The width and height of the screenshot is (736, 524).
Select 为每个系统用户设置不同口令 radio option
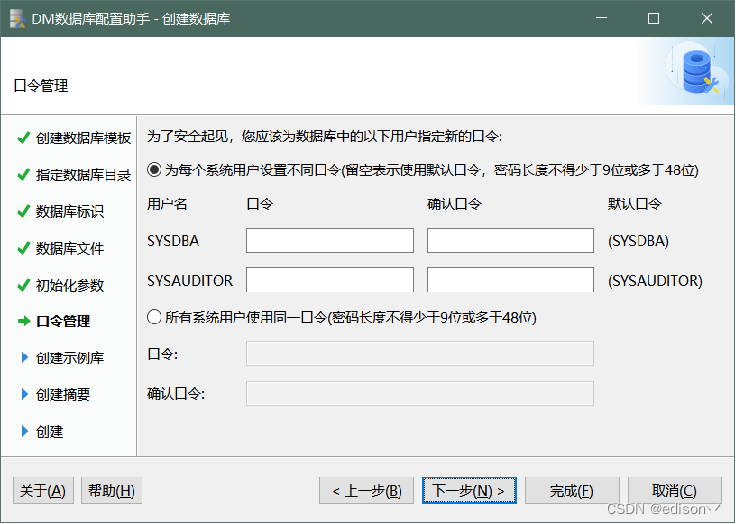point(154,170)
